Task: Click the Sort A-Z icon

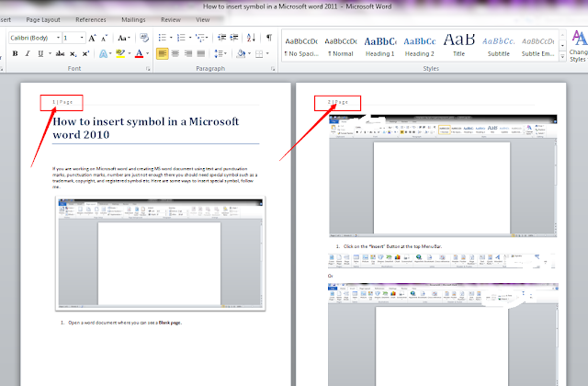Action: point(251,38)
